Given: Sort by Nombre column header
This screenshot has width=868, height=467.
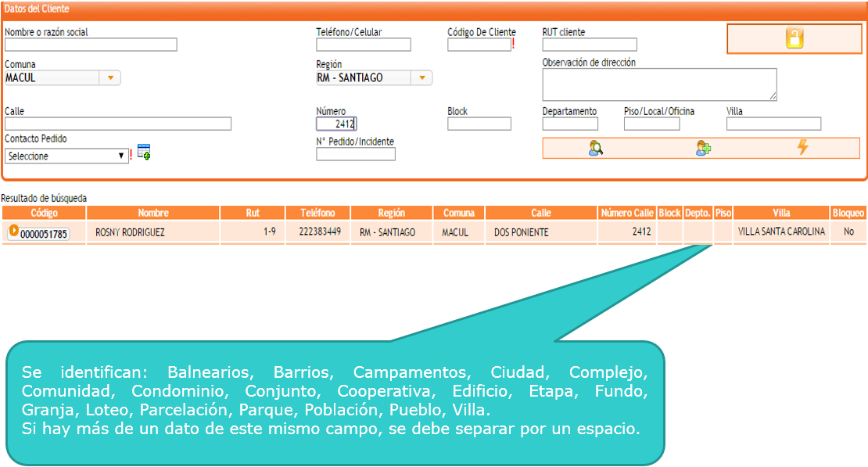Looking at the screenshot, I should [153, 213].
